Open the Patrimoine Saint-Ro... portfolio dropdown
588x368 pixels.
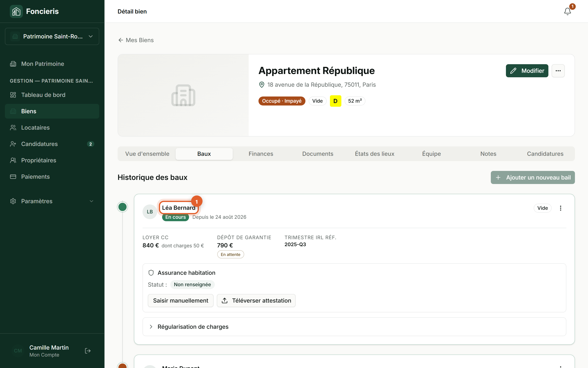tap(52, 37)
